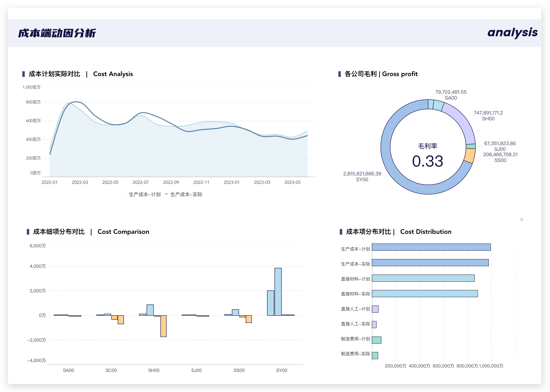Click the large orange negative SH00 bar
550x392 pixels.
163,326
